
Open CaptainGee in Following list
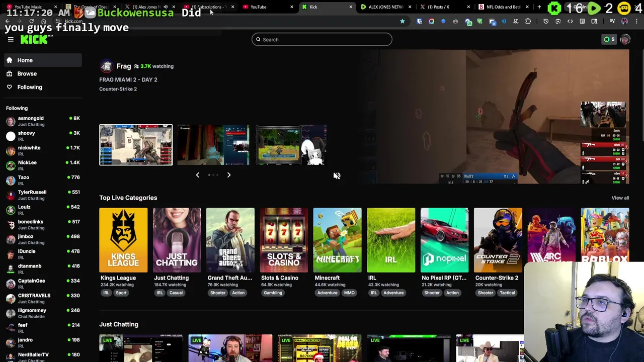coord(43,284)
